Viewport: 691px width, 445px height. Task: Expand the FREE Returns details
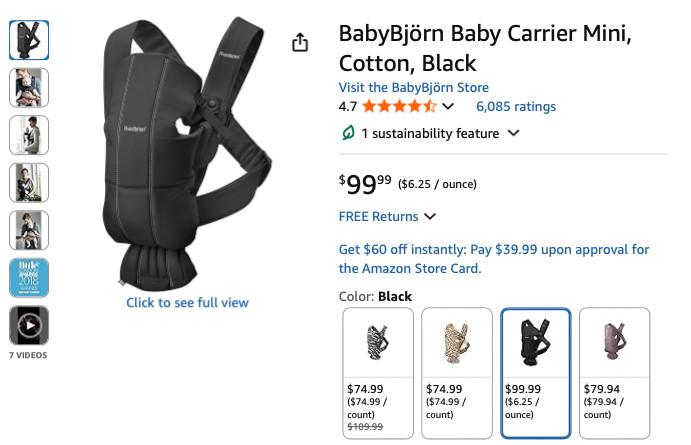pyautogui.click(x=430, y=216)
